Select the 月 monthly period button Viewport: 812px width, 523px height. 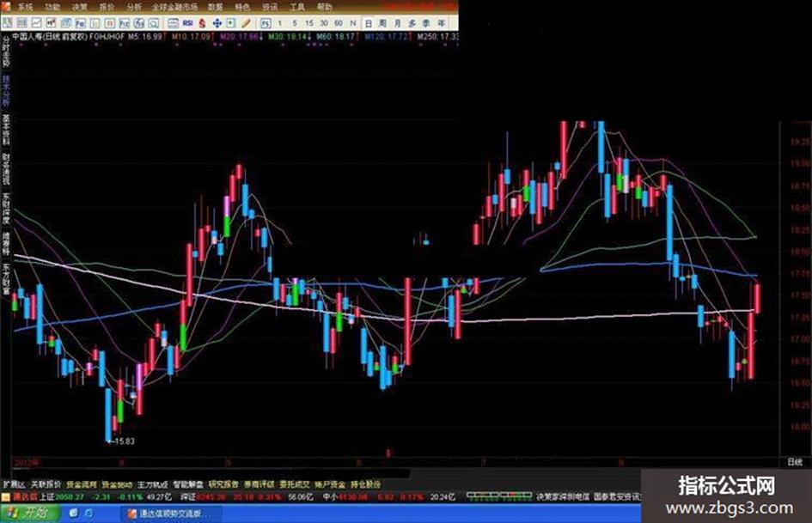point(397,23)
